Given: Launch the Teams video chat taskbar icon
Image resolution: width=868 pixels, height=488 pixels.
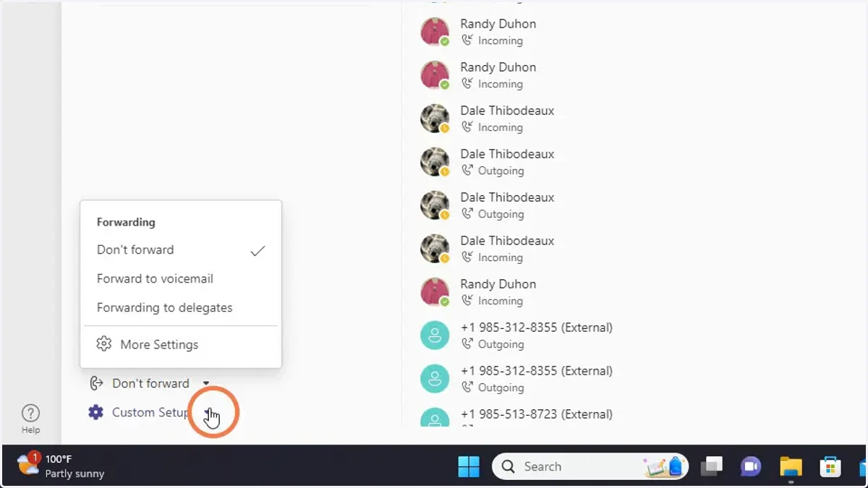Looking at the screenshot, I should (751, 467).
